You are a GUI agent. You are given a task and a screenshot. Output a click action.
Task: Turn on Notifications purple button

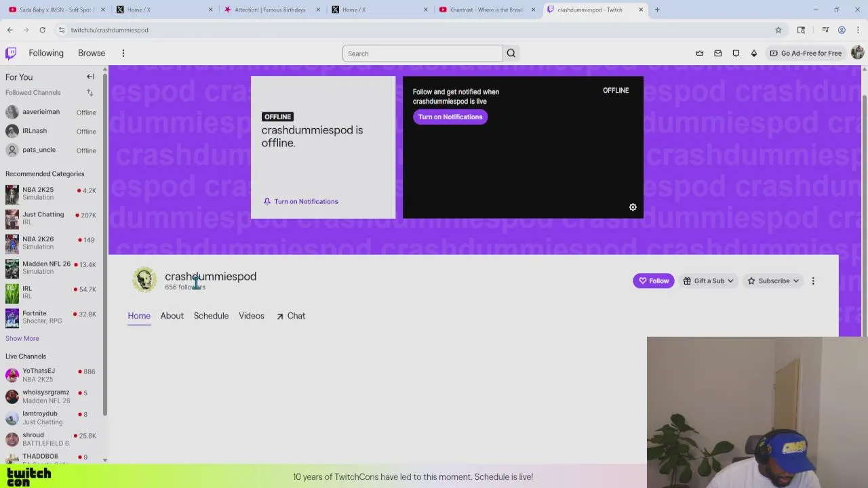[450, 117]
